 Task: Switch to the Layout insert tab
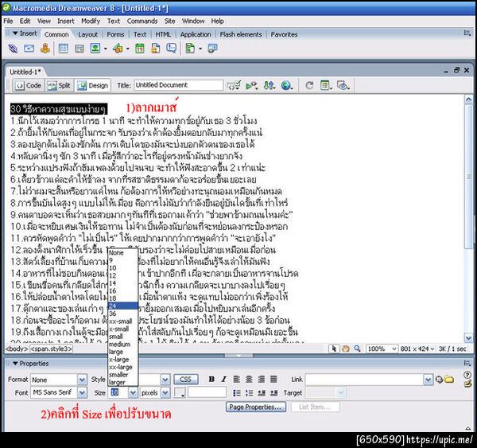(x=88, y=34)
